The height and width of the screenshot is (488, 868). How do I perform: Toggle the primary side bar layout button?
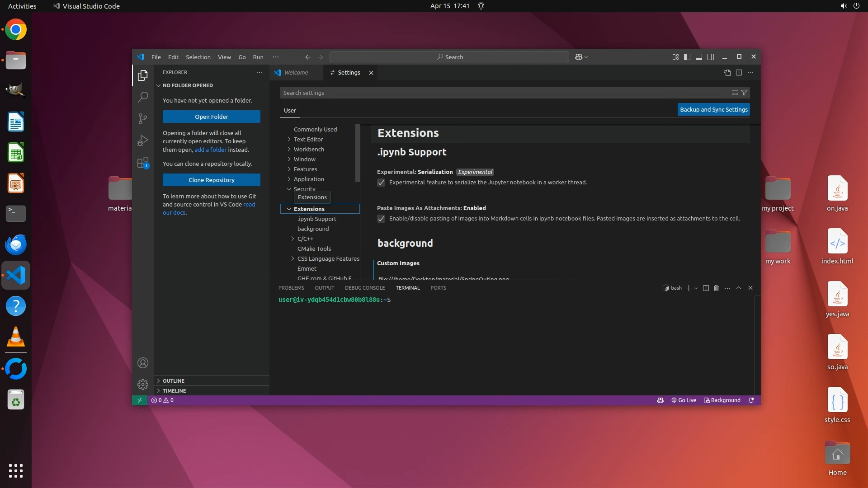click(687, 57)
